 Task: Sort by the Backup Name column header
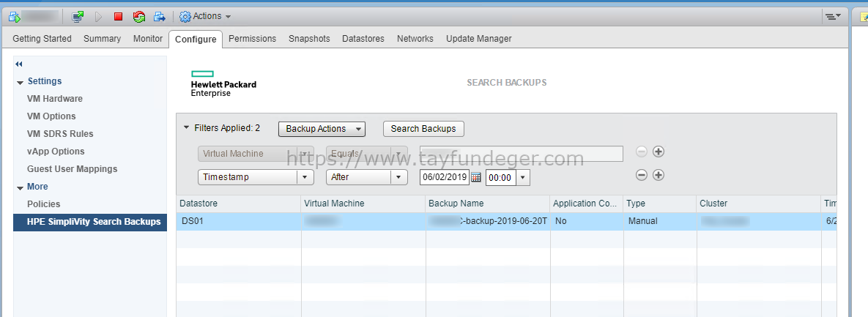(488, 204)
